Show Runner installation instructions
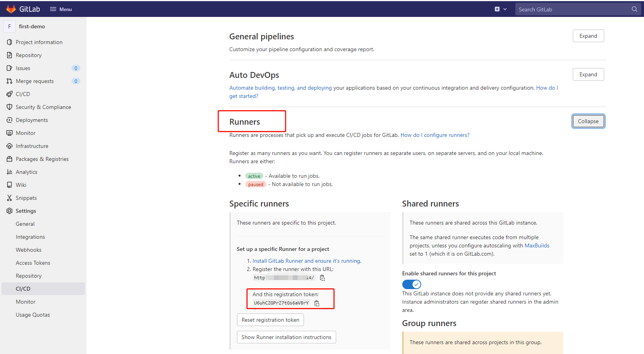 coord(286,337)
